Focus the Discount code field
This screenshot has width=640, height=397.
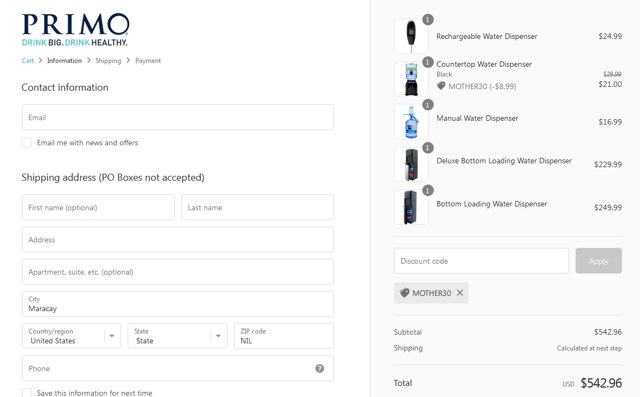pos(481,261)
